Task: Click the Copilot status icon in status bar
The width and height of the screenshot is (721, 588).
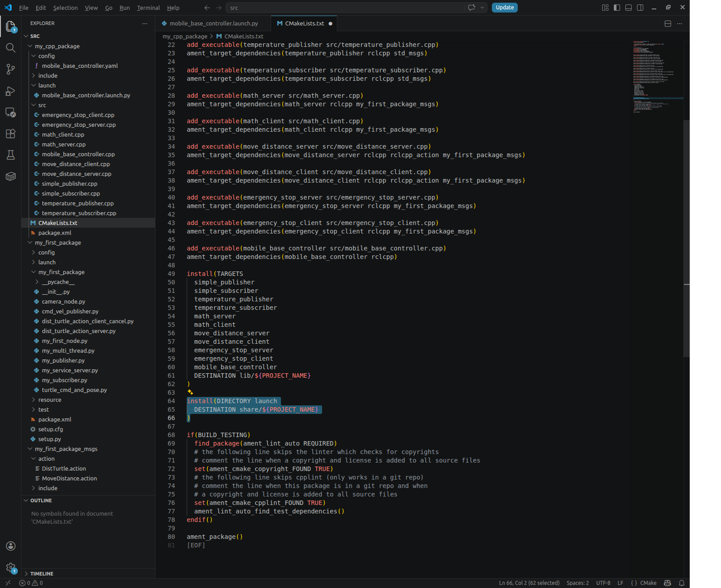Action: pos(667,583)
